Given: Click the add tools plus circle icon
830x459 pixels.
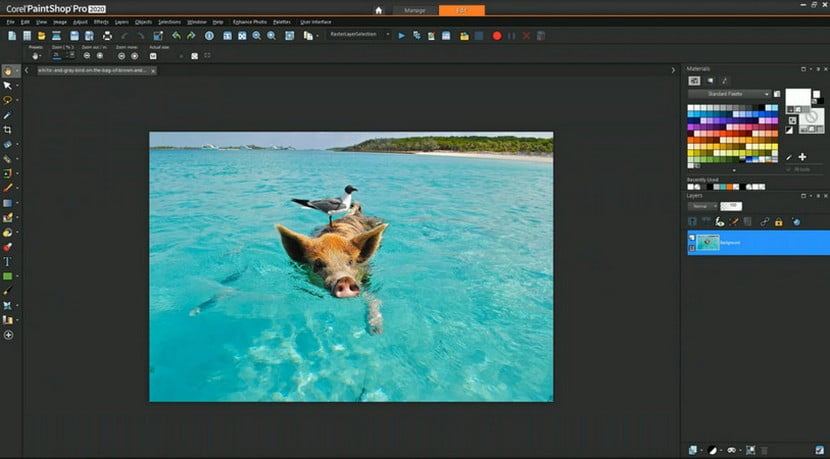Looking at the screenshot, I should point(8,335).
